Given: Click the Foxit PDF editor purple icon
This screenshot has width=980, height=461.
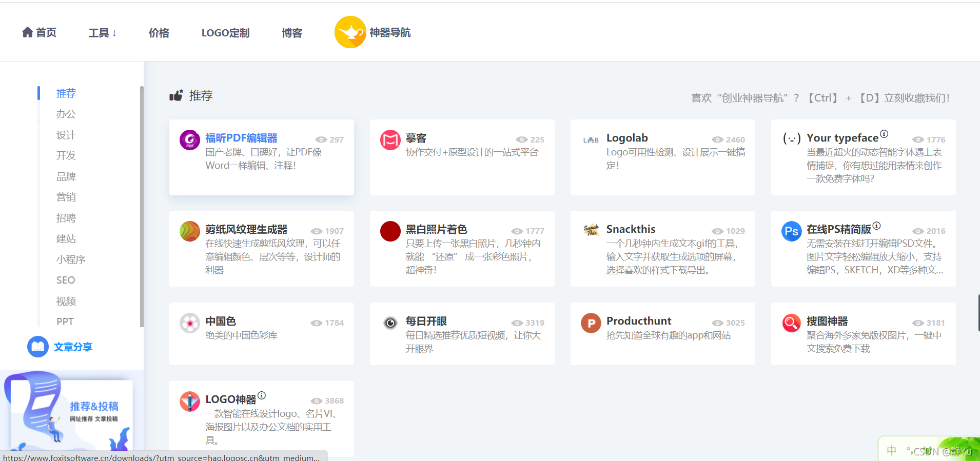Looking at the screenshot, I should coord(190,140).
